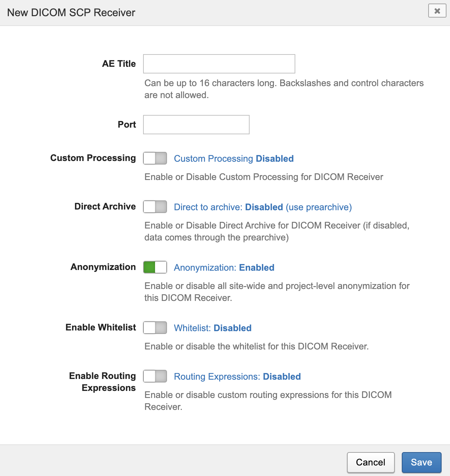The height and width of the screenshot is (476, 450).
Task: Click the dialog title "New DICOM SCP Receiver"
Action: coord(71,13)
